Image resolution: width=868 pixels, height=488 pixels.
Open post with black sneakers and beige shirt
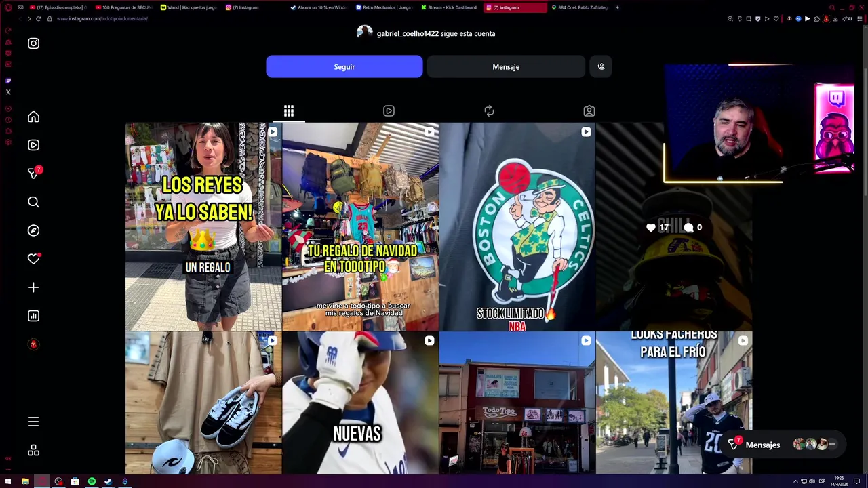pos(203,403)
